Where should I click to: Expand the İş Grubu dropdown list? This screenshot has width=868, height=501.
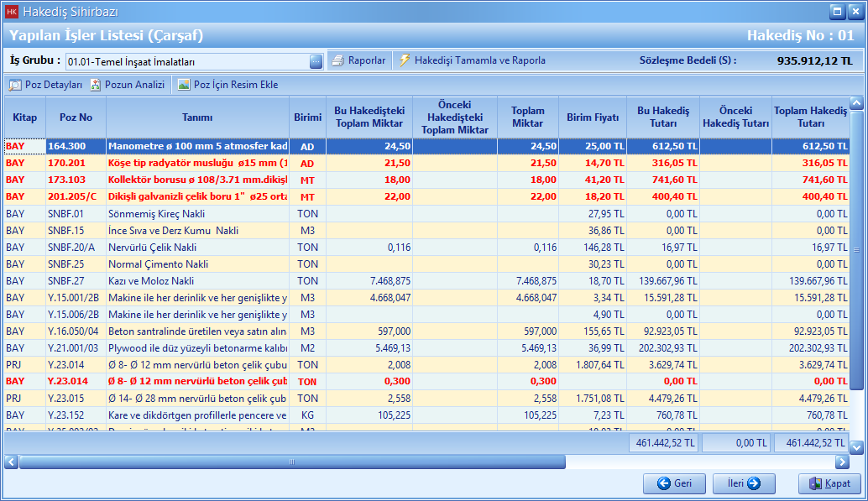[316, 61]
